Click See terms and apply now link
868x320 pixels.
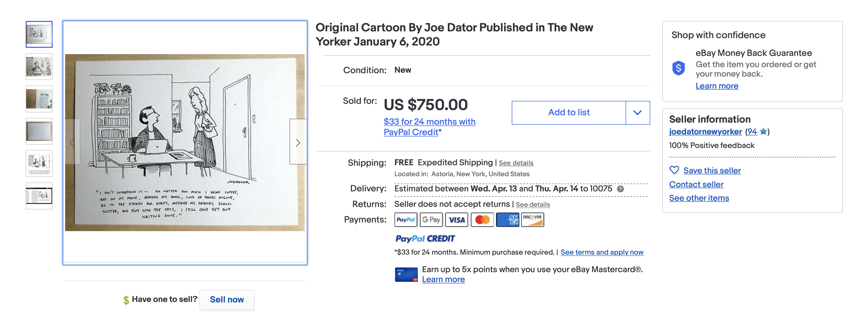click(x=602, y=252)
